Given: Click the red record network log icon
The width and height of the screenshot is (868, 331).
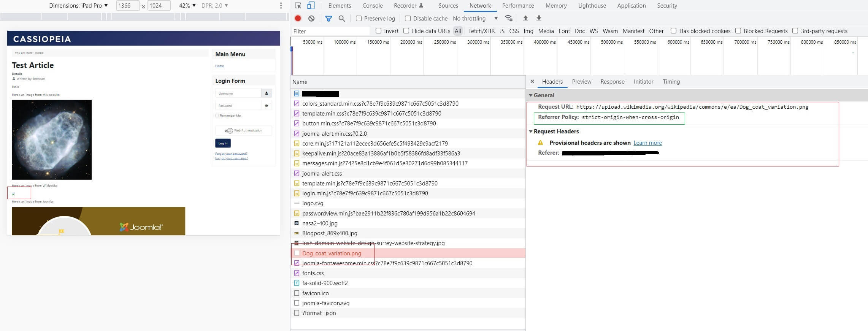Looking at the screenshot, I should click(298, 18).
